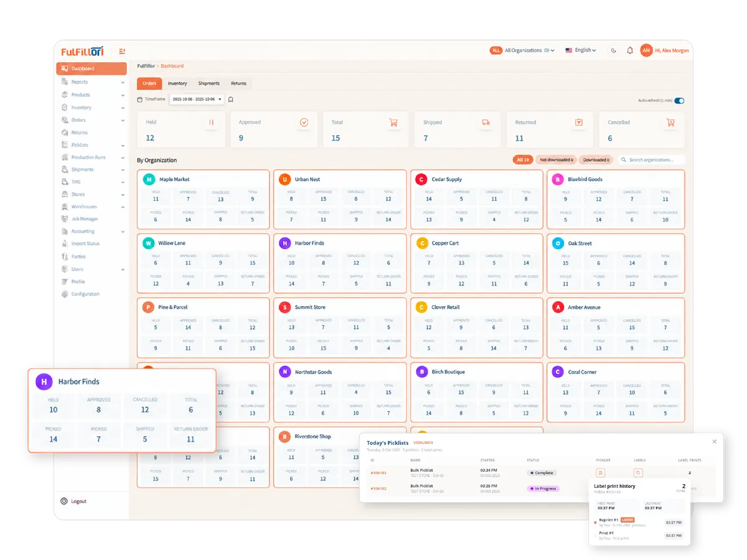The image size is (747, 560).
Task: Click the calendar icon beside Timeframe
Action: pyautogui.click(x=140, y=100)
